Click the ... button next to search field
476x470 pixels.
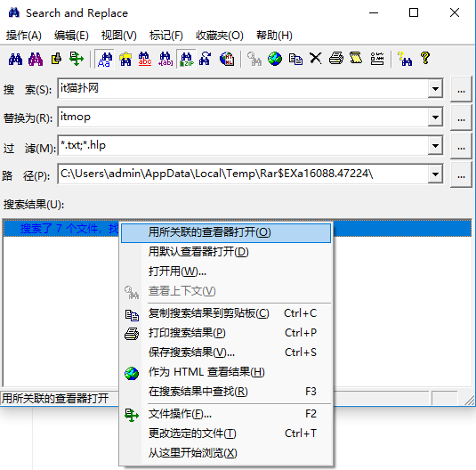coord(461,89)
